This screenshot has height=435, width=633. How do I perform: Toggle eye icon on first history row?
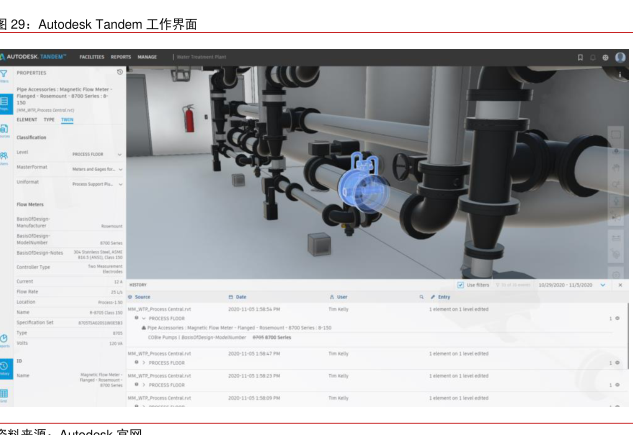click(617, 318)
